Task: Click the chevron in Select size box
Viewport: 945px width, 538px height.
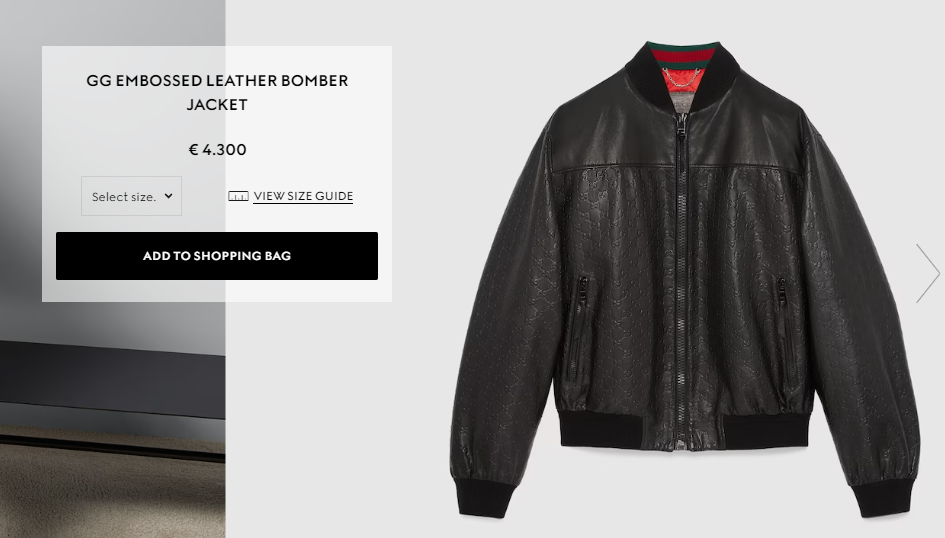Action: coord(169,196)
